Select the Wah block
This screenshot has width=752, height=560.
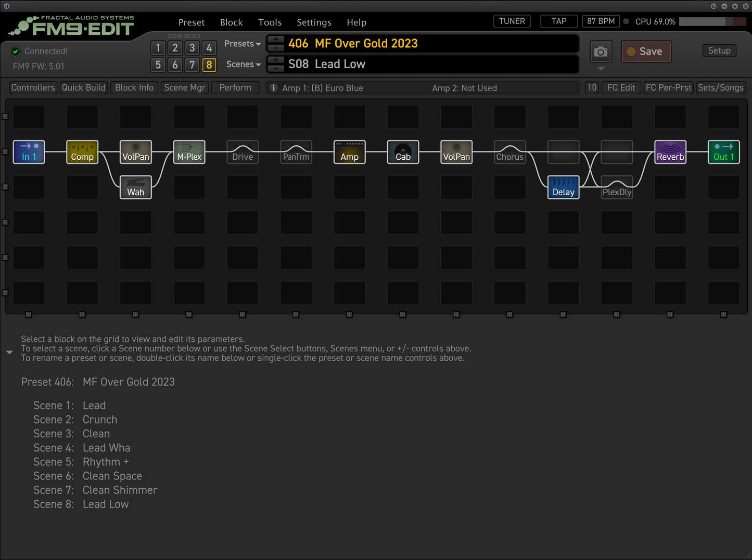click(x=135, y=187)
